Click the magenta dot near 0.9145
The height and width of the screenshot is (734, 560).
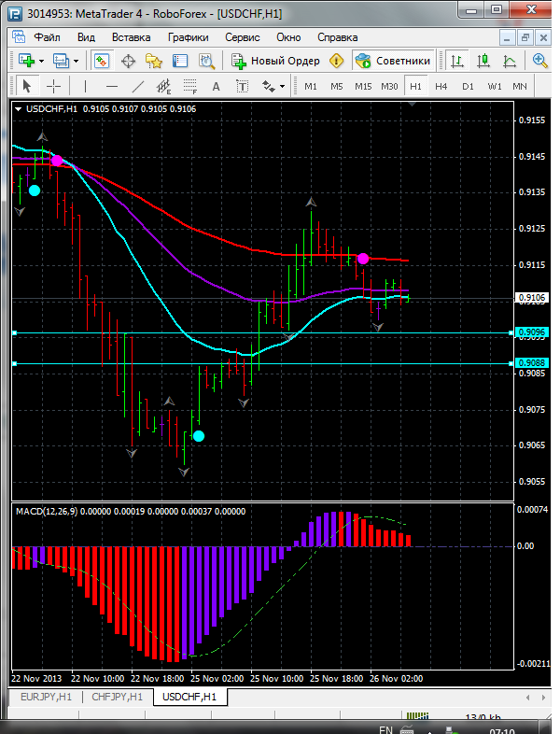click(57, 161)
